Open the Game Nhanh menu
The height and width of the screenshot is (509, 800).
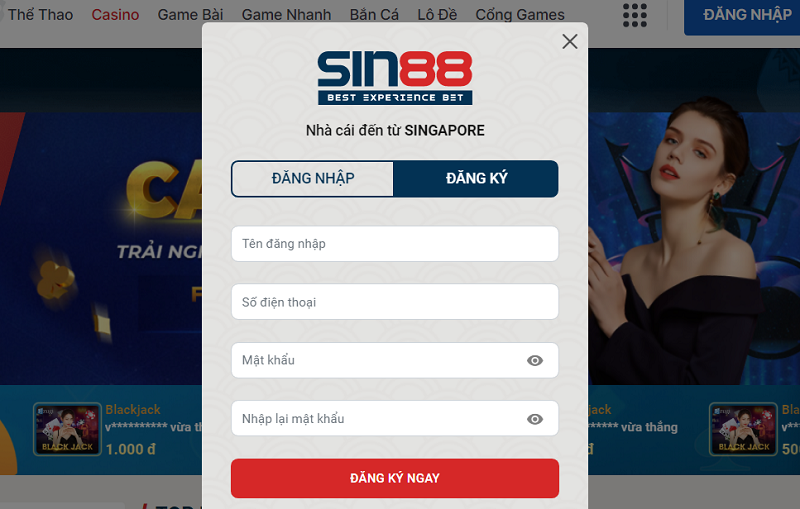(286, 15)
